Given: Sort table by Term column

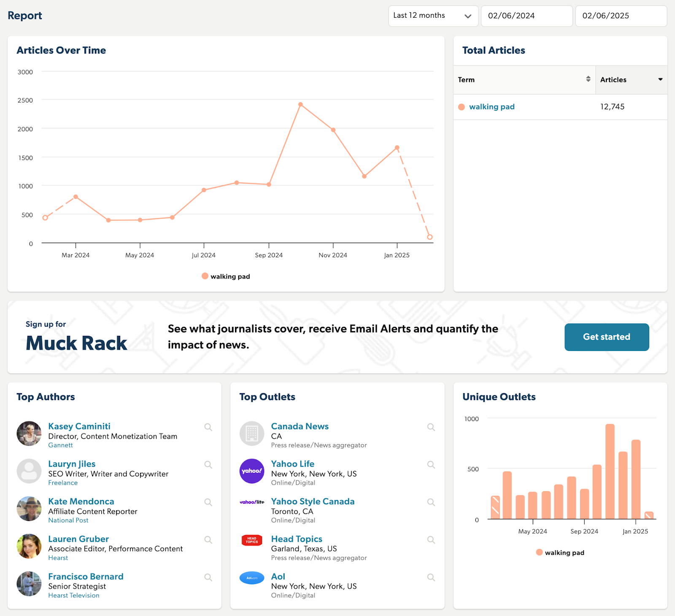Looking at the screenshot, I should coord(588,79).
